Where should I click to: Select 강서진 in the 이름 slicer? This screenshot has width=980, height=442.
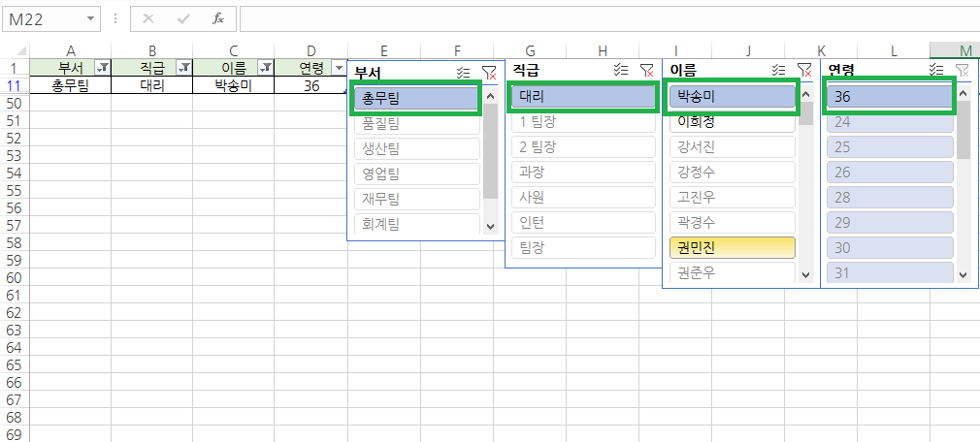click(733, 146)
